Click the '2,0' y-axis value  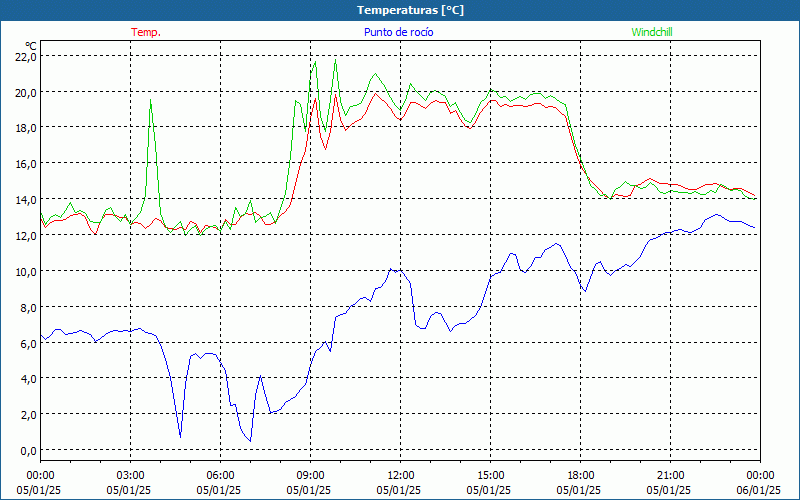click(28, 414)
